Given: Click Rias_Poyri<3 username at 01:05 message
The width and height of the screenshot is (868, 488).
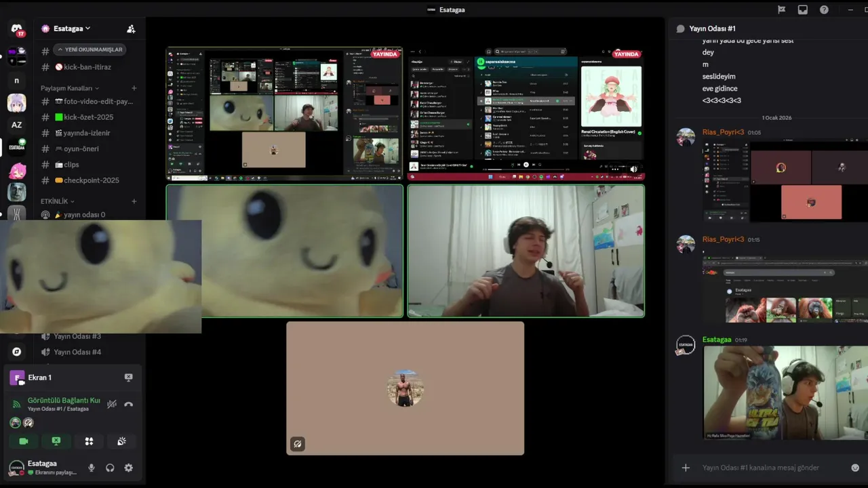Looking at the screenshot, I should (723, 132).
